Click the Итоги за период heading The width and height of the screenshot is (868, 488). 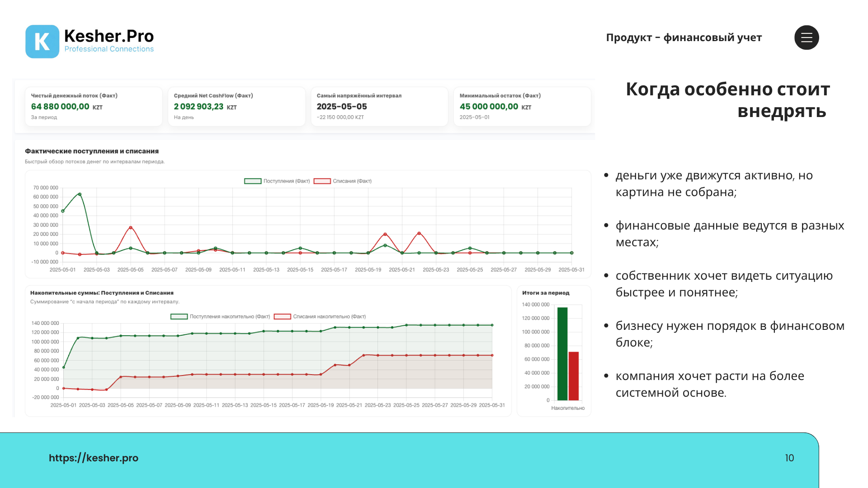(546, 293)
